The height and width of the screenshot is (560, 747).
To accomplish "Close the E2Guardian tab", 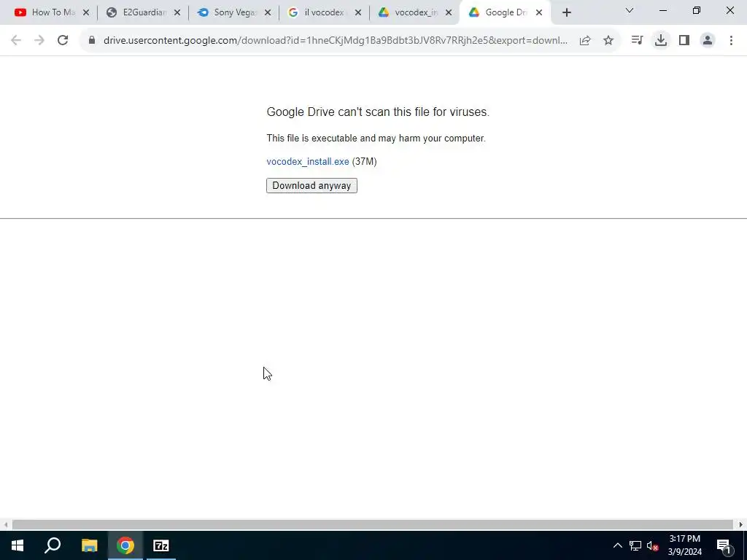I will 177,13.
